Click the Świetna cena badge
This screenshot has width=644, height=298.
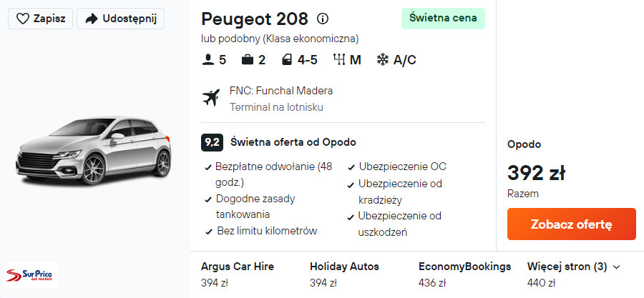click(x=443, y=19)
